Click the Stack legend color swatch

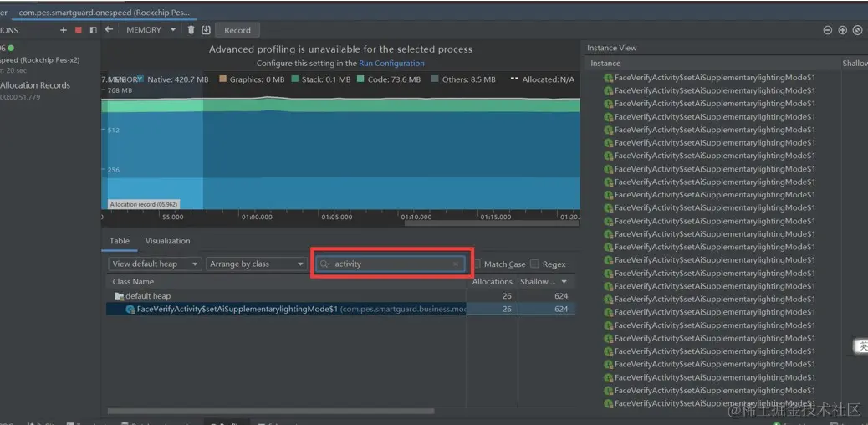[x=295, y=79]
